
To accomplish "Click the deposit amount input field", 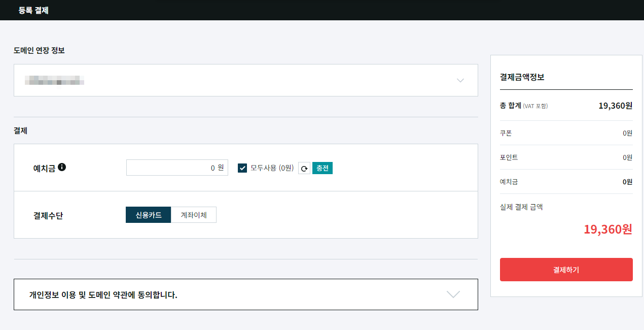I will click(177, 168).
